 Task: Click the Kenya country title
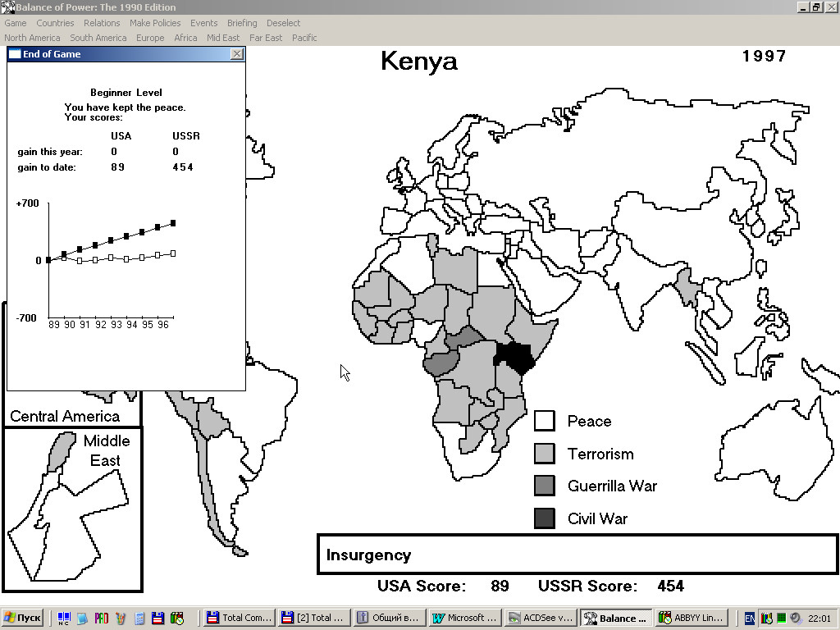tap(419, 61)
